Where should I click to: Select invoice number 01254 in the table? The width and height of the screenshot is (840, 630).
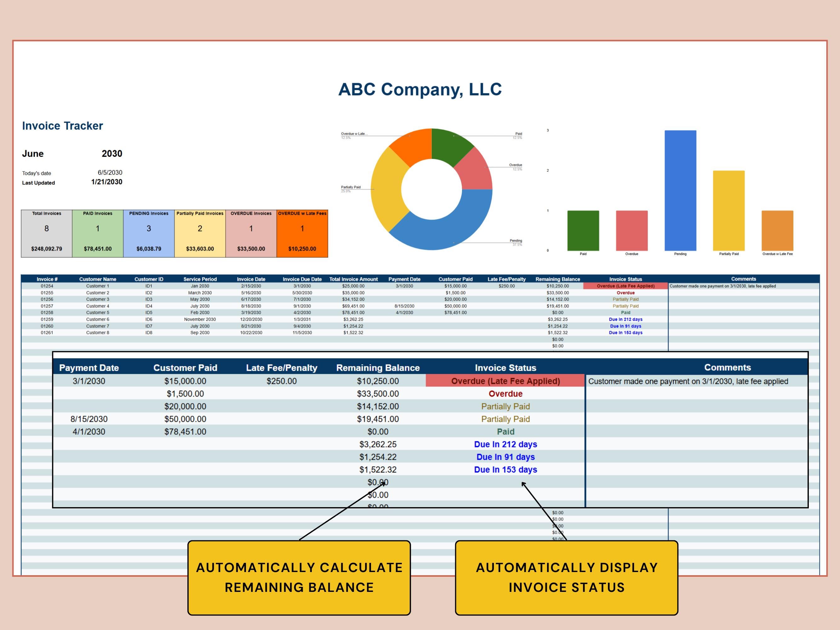(47, 286)
